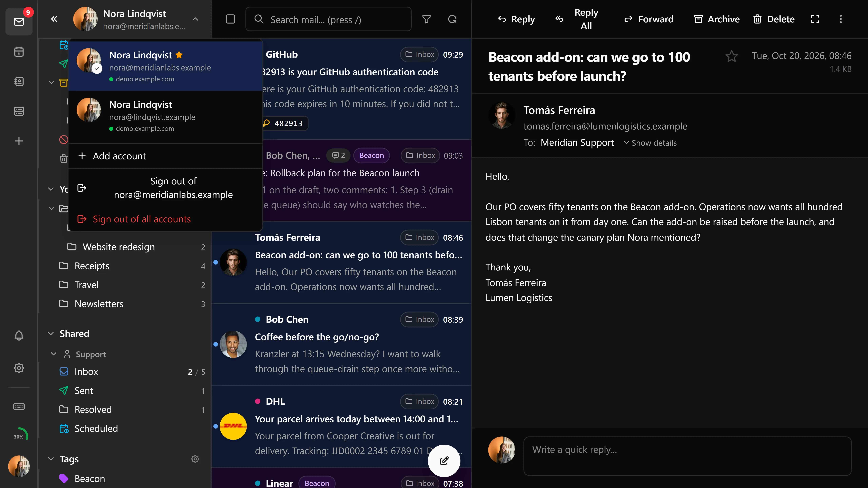Open the Tags settings gear

195,459
